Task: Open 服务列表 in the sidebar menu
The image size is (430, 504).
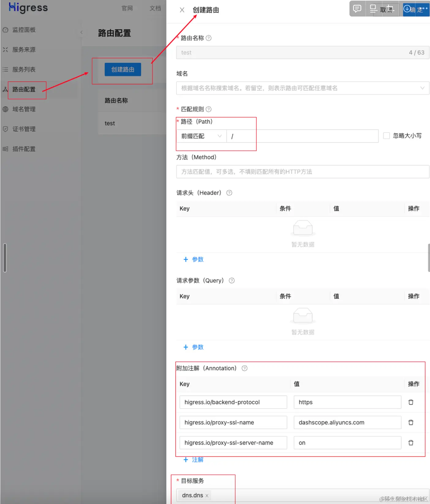Action: (x=24, y=70)
